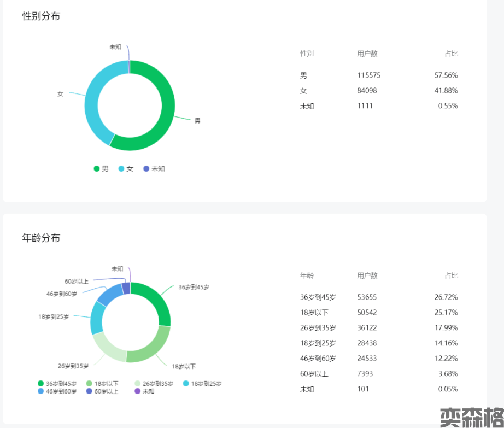Image resolution: width=504 pixels, height=428 pixels.
Task: Toggle the 46岁到60岁 legend entry
Action: 57,391
